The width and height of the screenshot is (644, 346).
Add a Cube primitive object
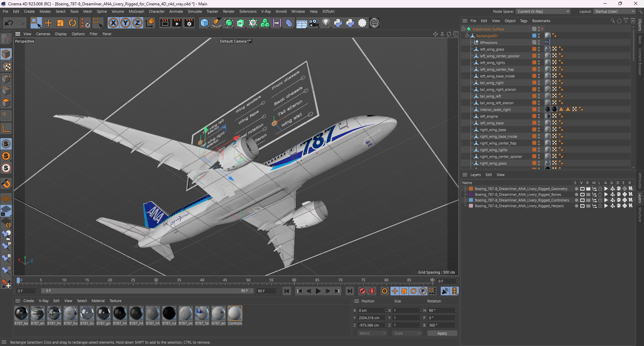(x=204, y=23)
